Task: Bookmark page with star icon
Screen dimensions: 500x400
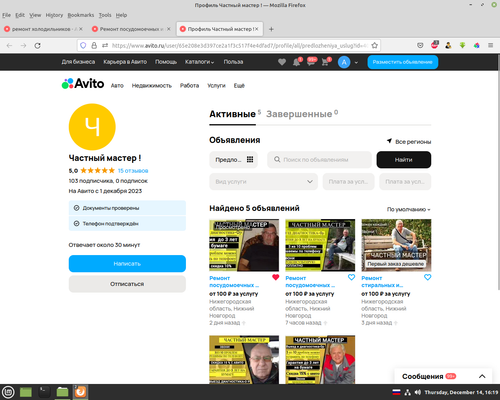Action: click(x=374, y=45)
